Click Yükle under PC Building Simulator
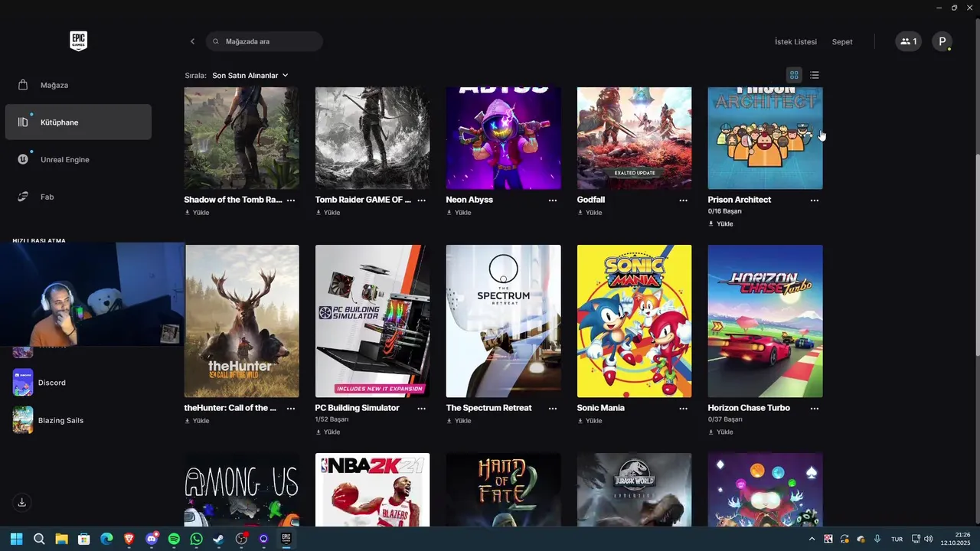980x551 pixels. pyautogui.click(x=328, y=432)
